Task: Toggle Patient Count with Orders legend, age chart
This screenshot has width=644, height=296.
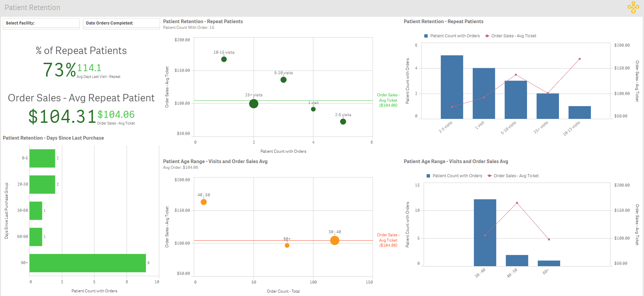Action: click(x=454, y=176)
